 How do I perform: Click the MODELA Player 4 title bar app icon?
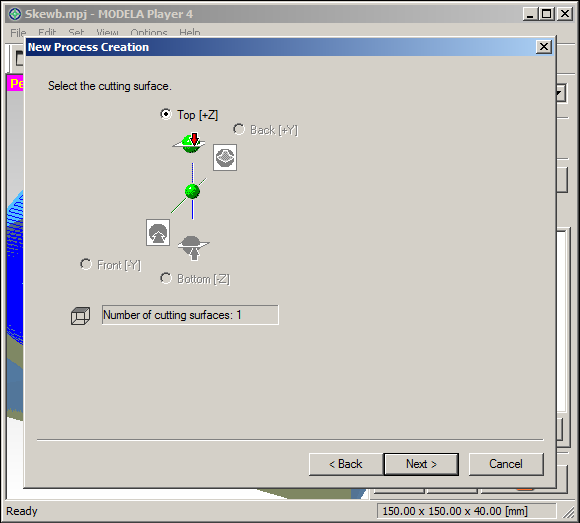pyautogui.click(x=15, y=14)
